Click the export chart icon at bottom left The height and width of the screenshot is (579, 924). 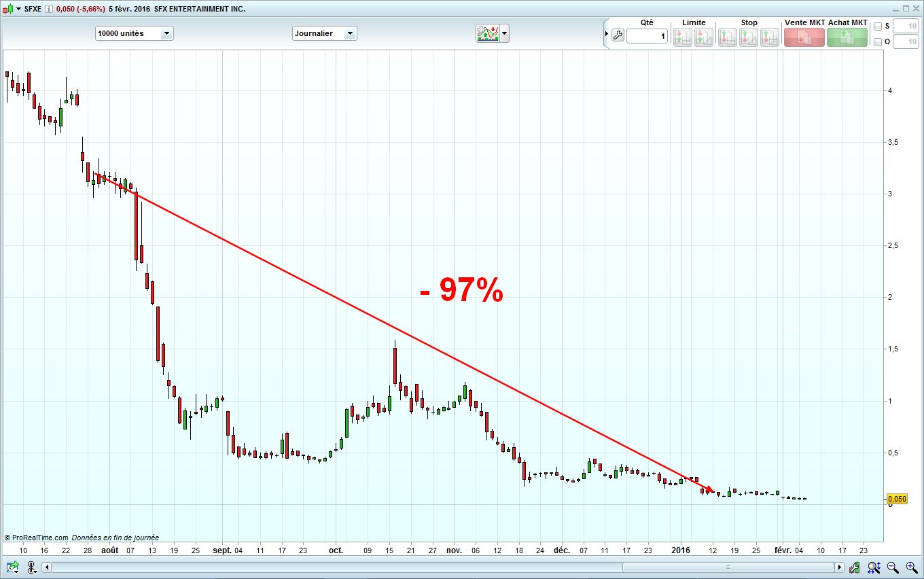pyautogui.click(x=12, y=567)
